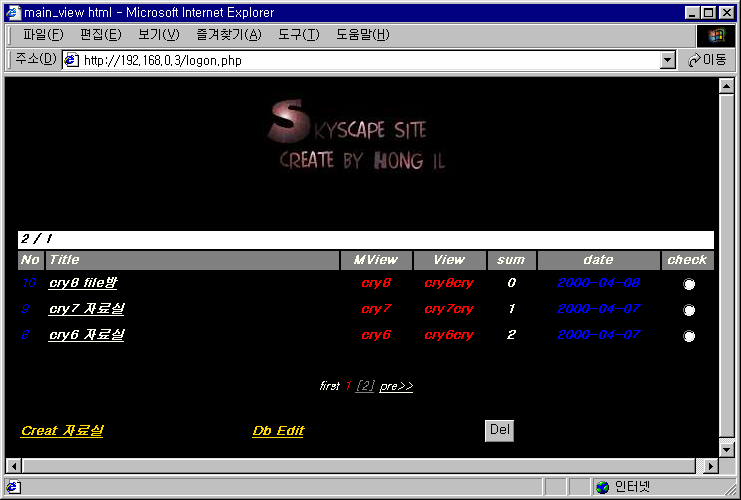Click the Skyscape Site logo image
Viewport: 741px width, 500px height.
pos(356,135)
